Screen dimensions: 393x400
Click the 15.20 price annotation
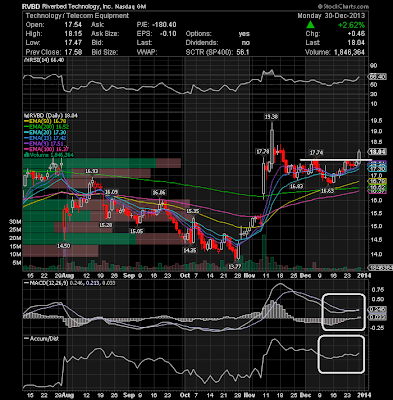pos(105,225)
